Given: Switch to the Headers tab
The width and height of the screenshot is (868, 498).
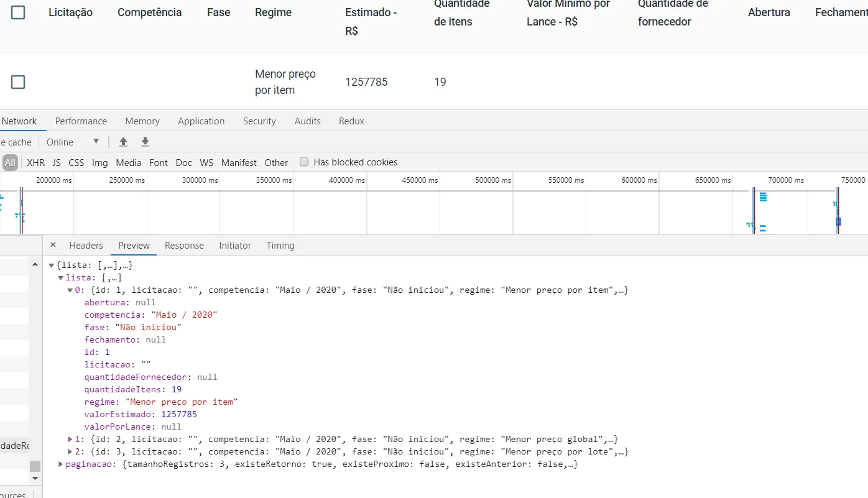Looking at the screenshot, I should tap(86, 245).
